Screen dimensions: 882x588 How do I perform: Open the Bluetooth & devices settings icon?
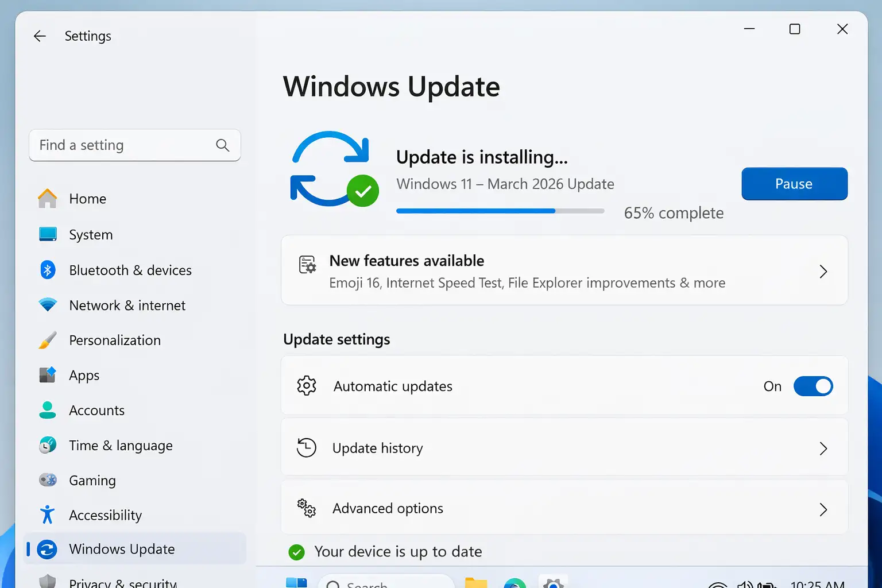click(x=48, y=270)
